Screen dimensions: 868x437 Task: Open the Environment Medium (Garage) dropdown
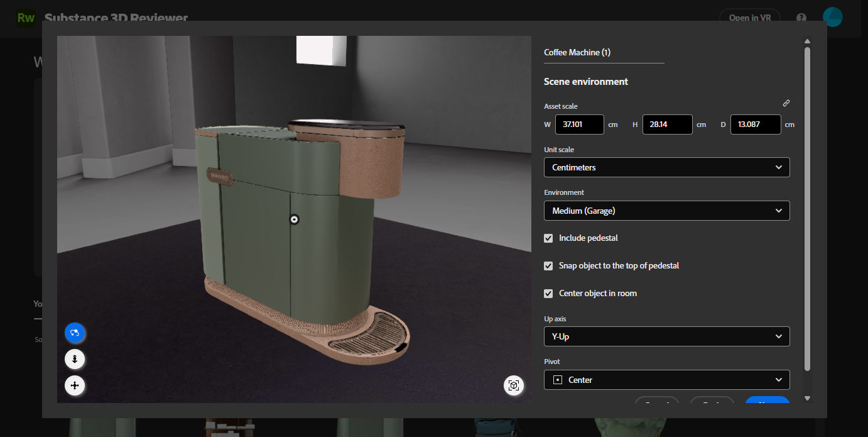(666, 211)
